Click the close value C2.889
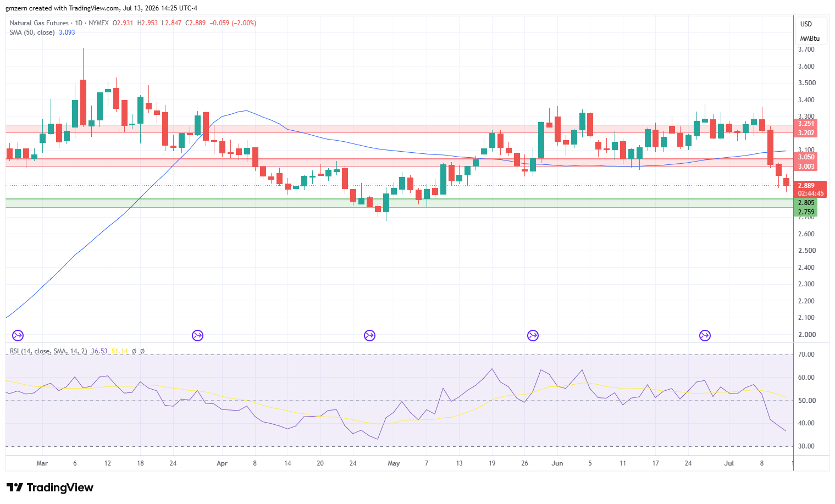This screenshot has height=504, width=835. pos(196,23)
